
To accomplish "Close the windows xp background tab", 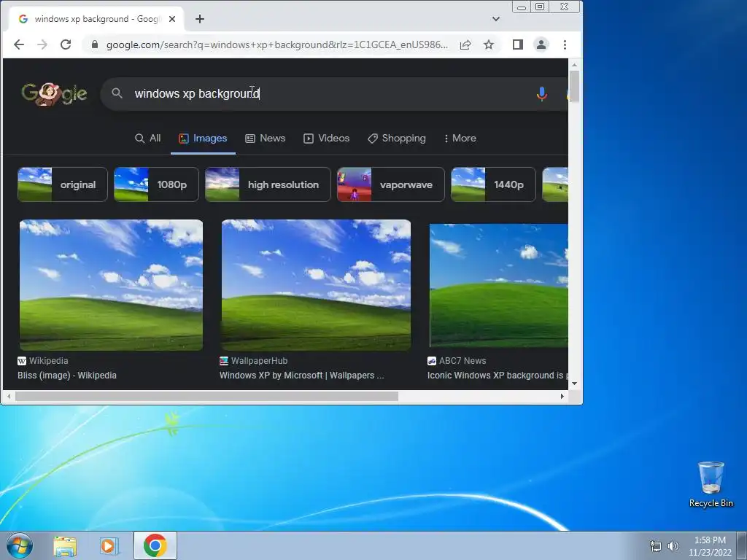I will tap(172, 19).
